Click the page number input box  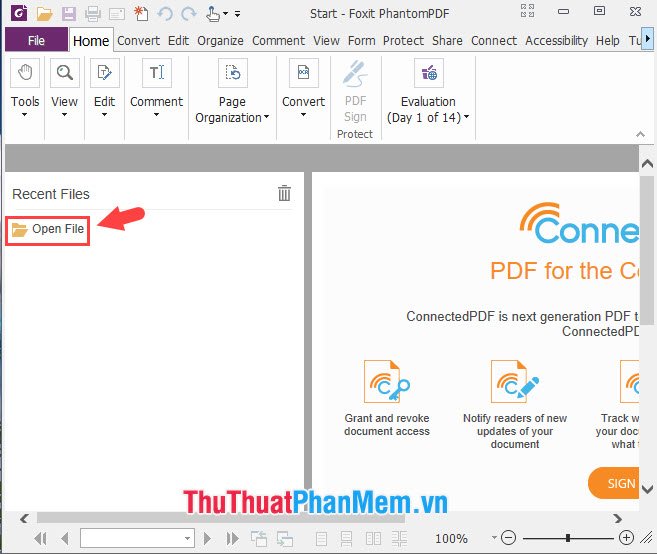tap(137, 538)
